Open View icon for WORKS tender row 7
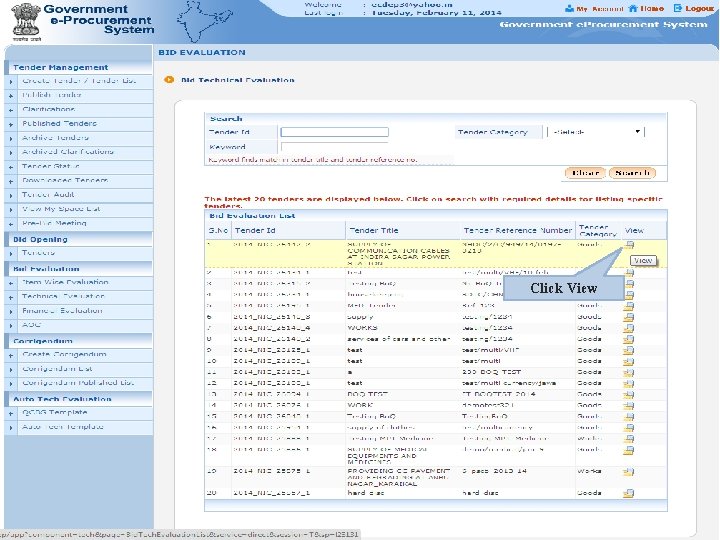The height and width of the screenshot is (540, 720). 629,328
